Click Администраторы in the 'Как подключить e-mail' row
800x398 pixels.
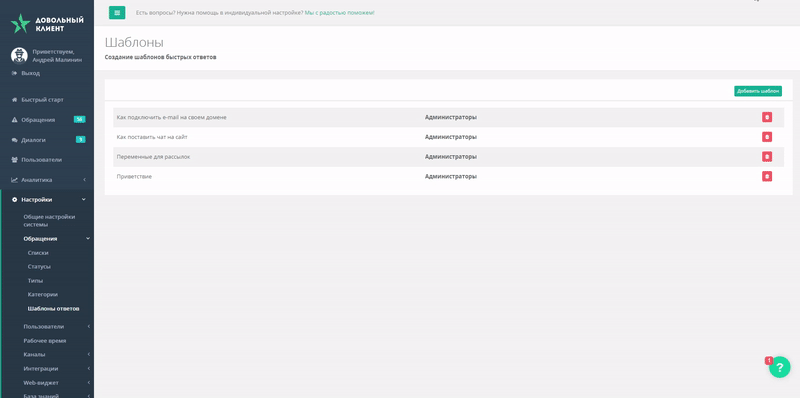451,117
